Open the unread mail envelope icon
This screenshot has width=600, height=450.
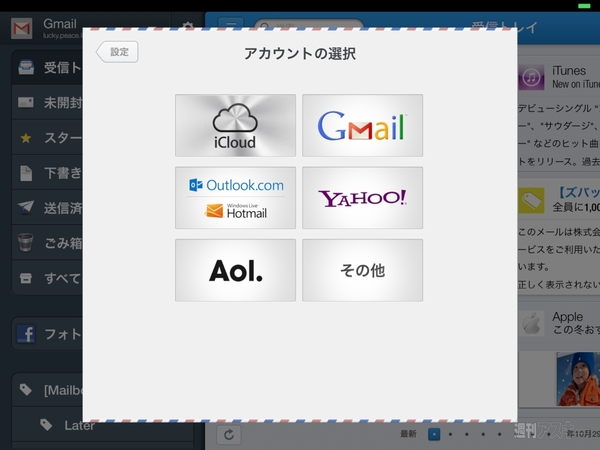(x=26, y=103)
